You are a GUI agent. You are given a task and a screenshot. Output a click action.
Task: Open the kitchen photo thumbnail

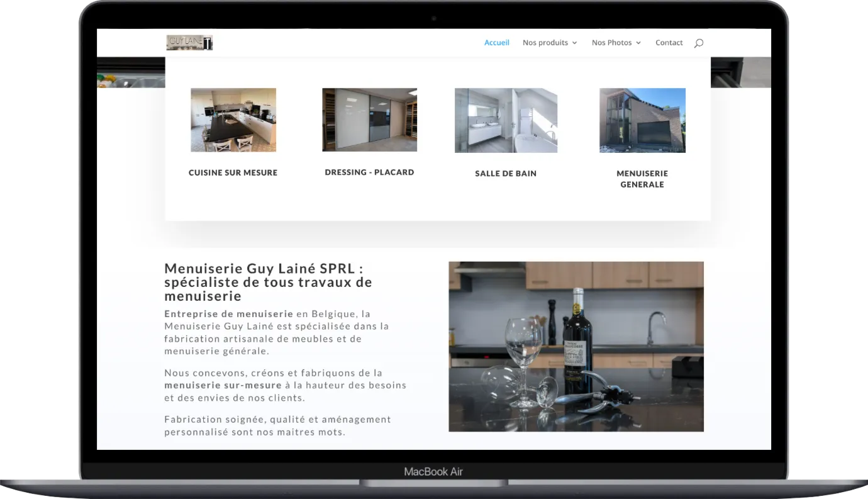(233, 120)
